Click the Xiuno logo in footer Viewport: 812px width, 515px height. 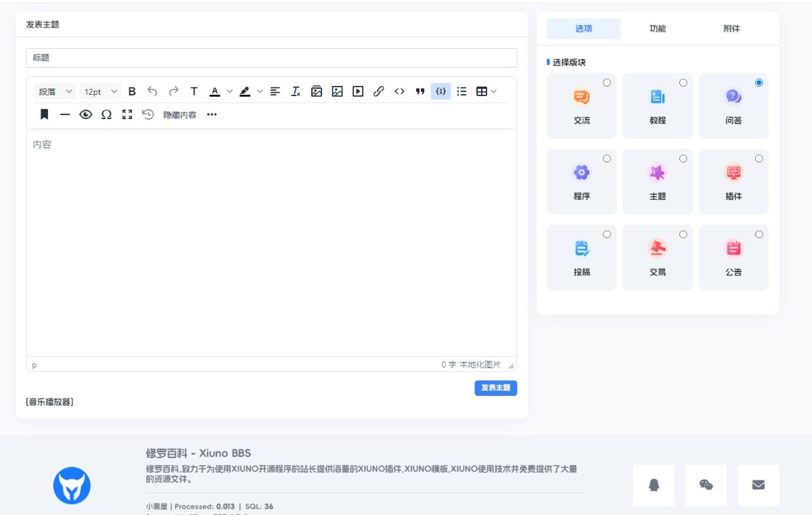tap(72, 485)
